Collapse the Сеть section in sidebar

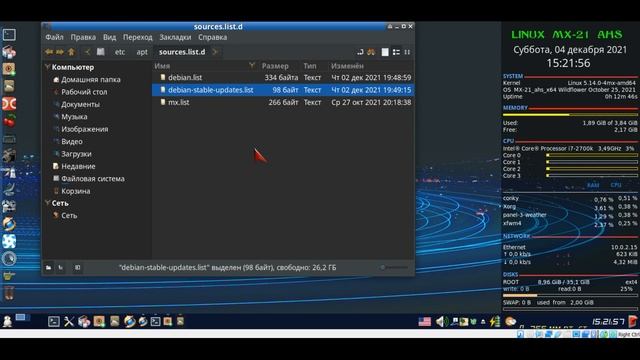[x=48, y=203]
